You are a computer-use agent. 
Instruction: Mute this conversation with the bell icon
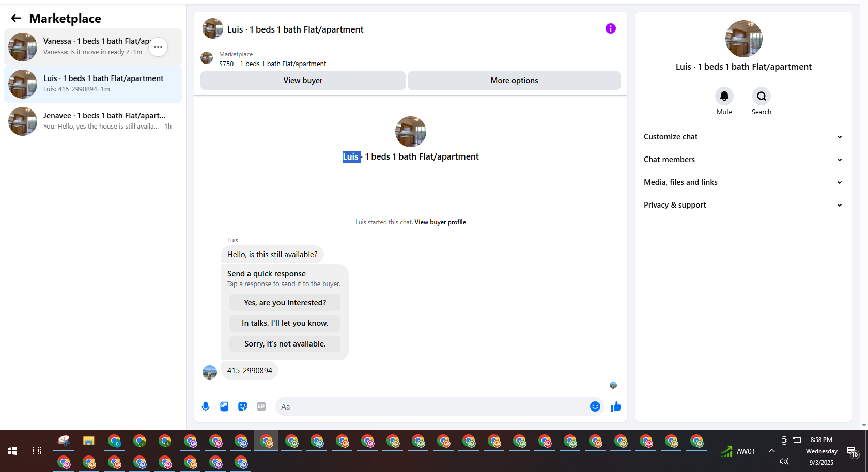(724, 96)
